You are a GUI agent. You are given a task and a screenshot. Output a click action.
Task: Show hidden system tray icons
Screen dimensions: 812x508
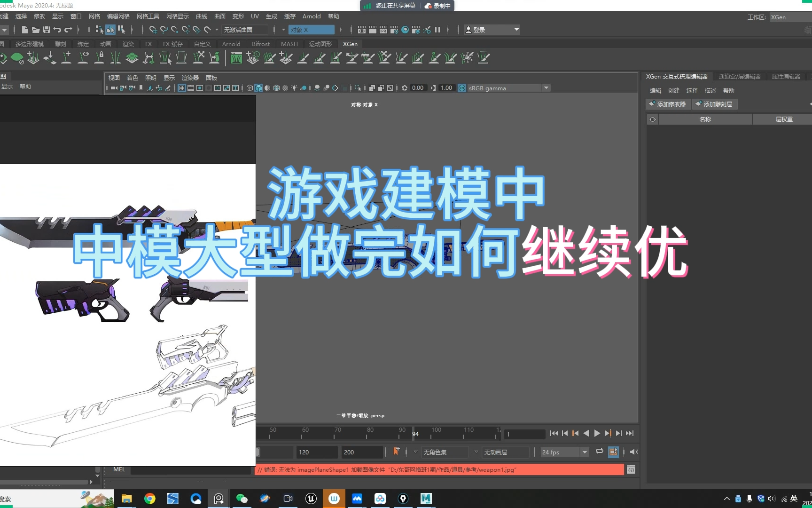coord(726,499)
